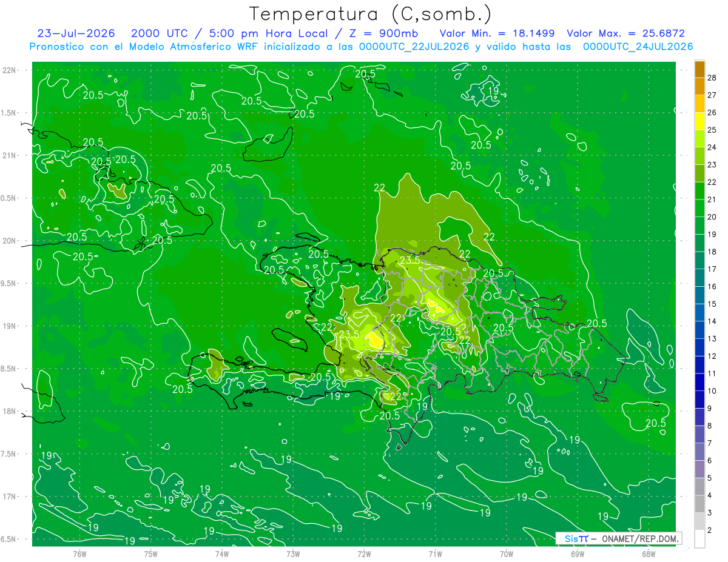728x562 pixels.
Task: Click the "14" value on the color scale
Action: (x=712, y=321)
